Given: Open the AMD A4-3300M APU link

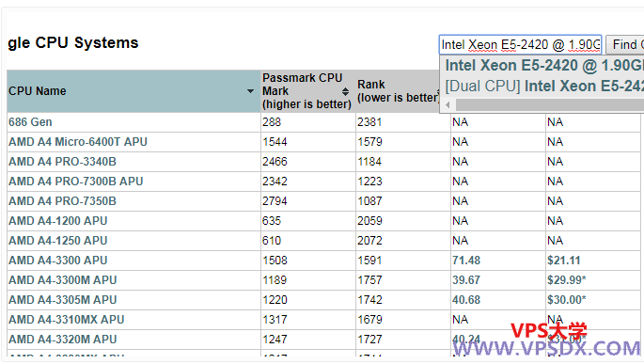Looking at the screenshot, I should click(63, 279).
